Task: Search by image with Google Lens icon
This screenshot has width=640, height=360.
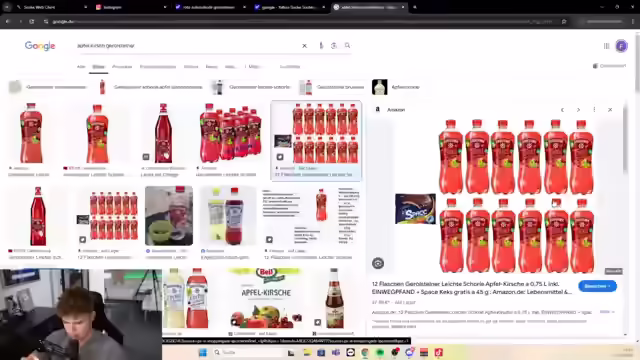Action: click(x=334, y=46)
